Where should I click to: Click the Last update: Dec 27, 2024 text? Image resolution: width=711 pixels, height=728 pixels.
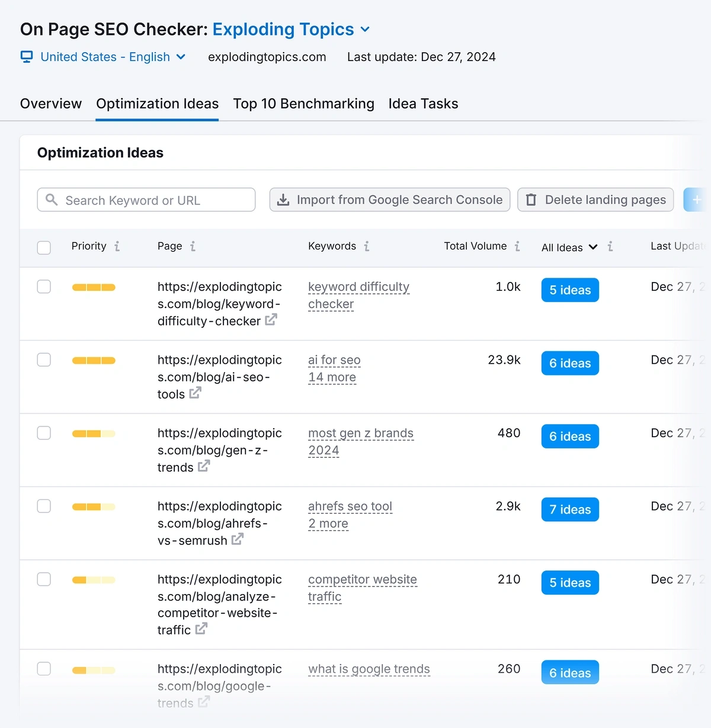(421, 57)
